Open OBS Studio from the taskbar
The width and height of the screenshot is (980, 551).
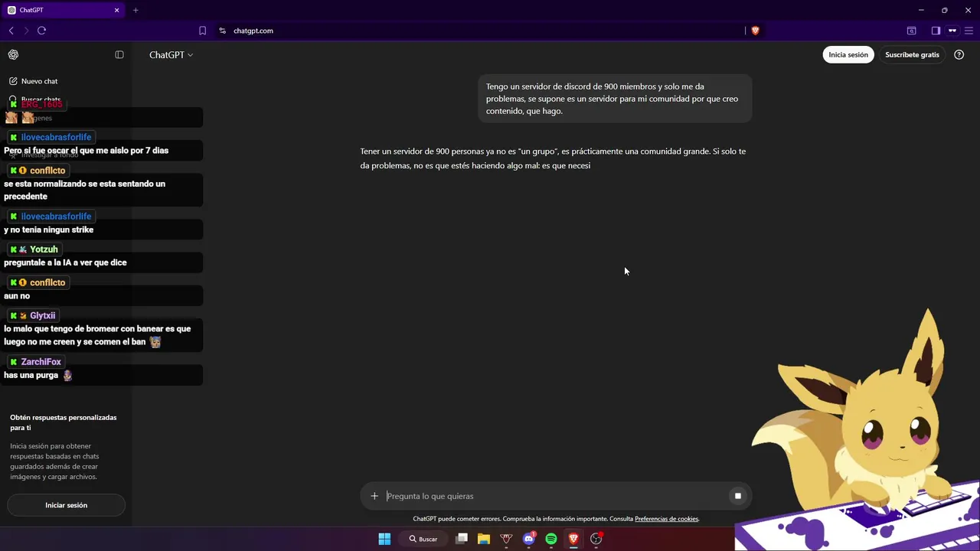596,539
